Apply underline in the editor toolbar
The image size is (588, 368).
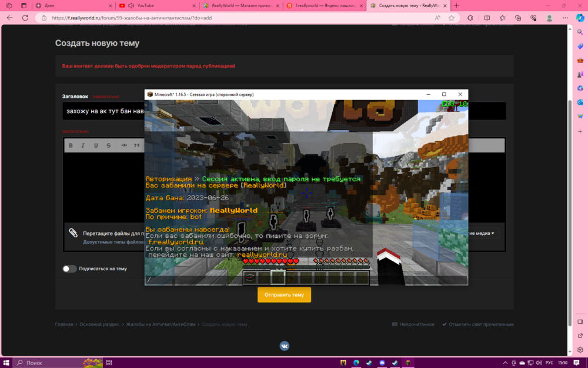click(x=96, y=145)
